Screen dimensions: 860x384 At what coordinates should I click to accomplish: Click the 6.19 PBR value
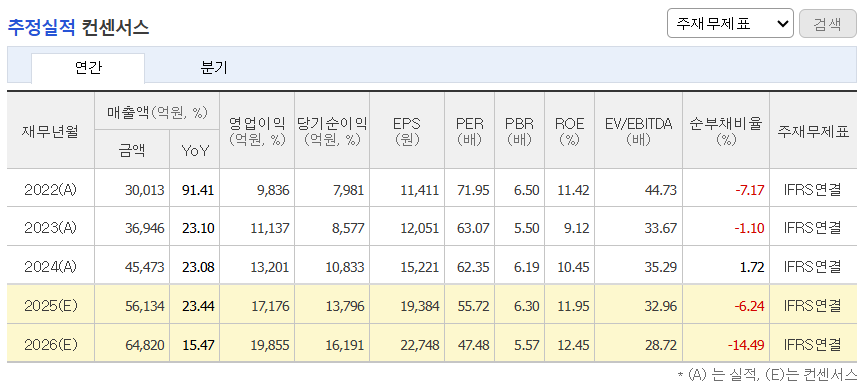(x=527, y=267)
